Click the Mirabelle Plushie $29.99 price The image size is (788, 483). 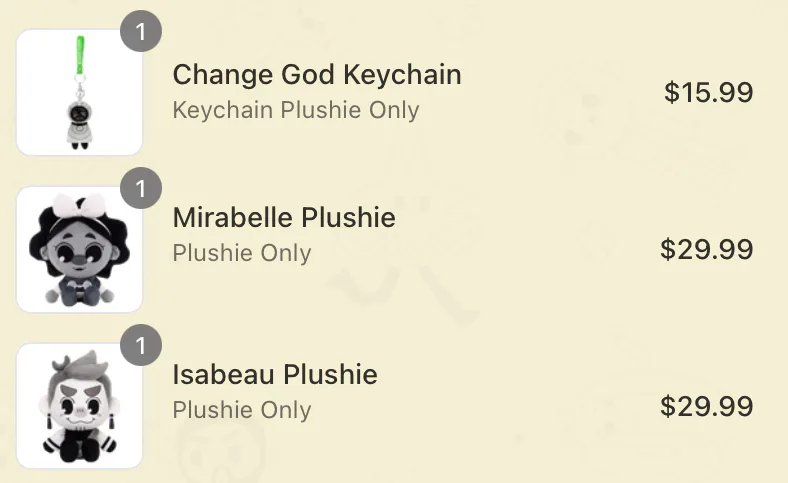[x=707, y=249]
